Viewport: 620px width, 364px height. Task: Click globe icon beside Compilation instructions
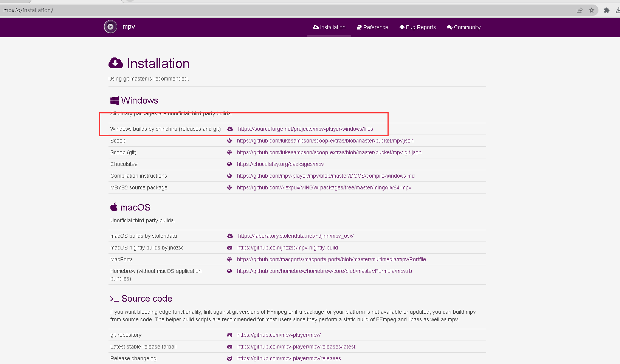click(229, 176)
